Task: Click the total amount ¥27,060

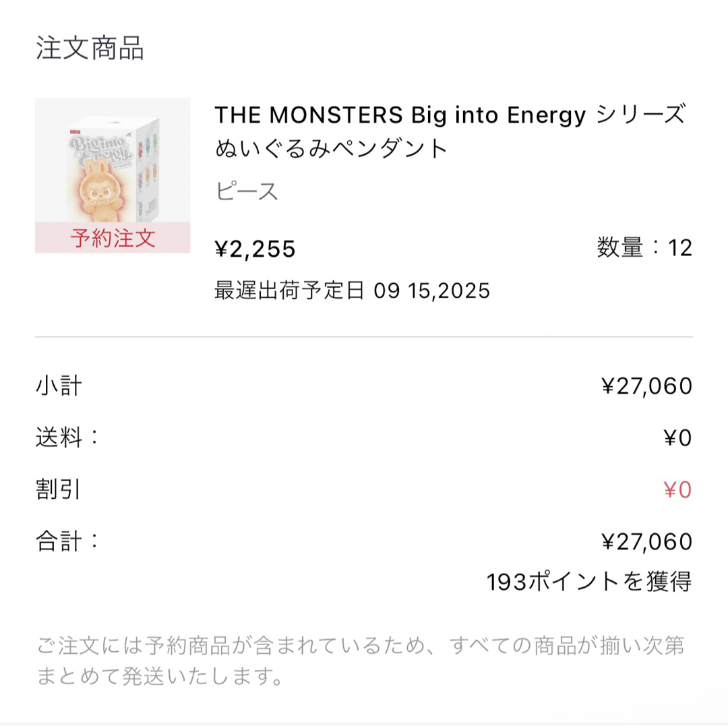Action: tap(646, 541)
